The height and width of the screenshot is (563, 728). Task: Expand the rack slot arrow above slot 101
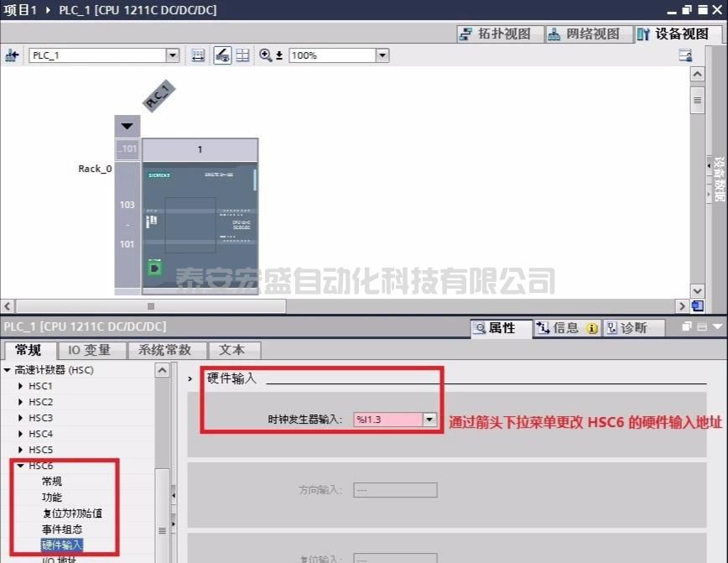pyautogui.click(x=127, y=126)
